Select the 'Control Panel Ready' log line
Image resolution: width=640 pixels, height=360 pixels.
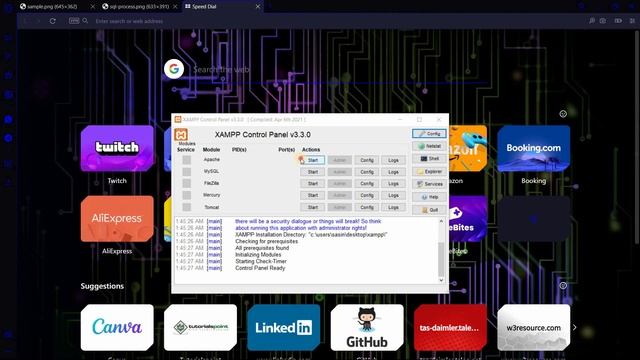260,268
